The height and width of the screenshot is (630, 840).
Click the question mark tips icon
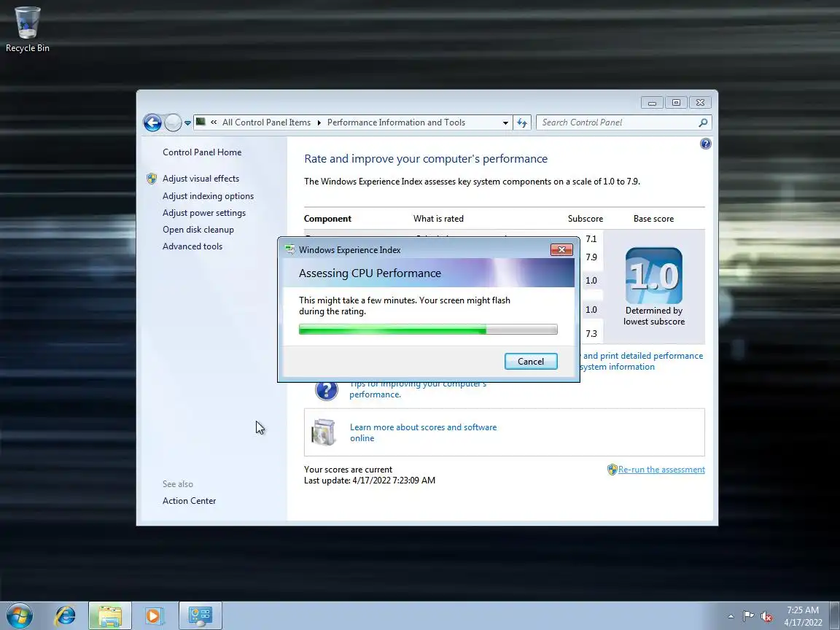[326, 391]
